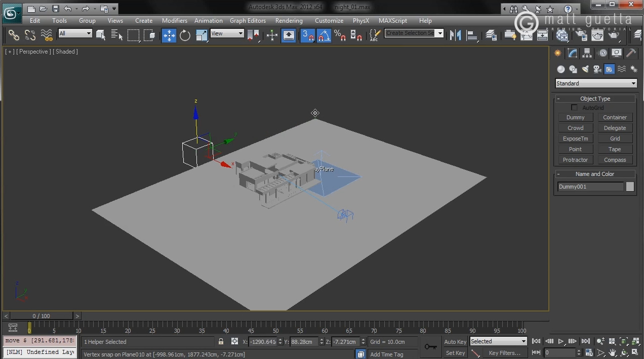Image resolution: width=644 pixels, height=359 pixels.
Task: Collapse the Object Type rollout
Action: [595, 99]
